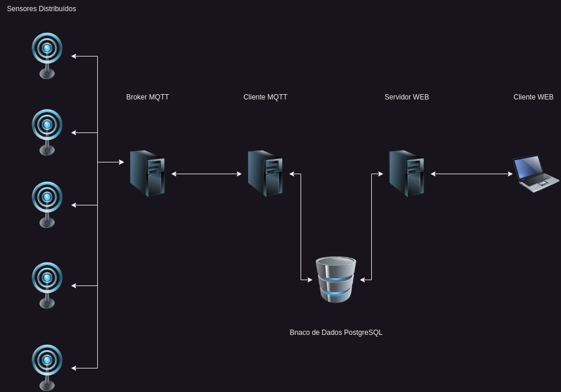Select the arrow between Broker and Cliente MQTT
Screen dimensions: 561x392
206,174
